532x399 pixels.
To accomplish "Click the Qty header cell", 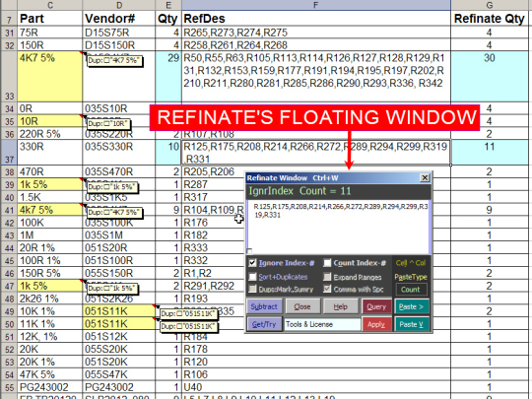I will pyautogui.click(x=168, y=19).
